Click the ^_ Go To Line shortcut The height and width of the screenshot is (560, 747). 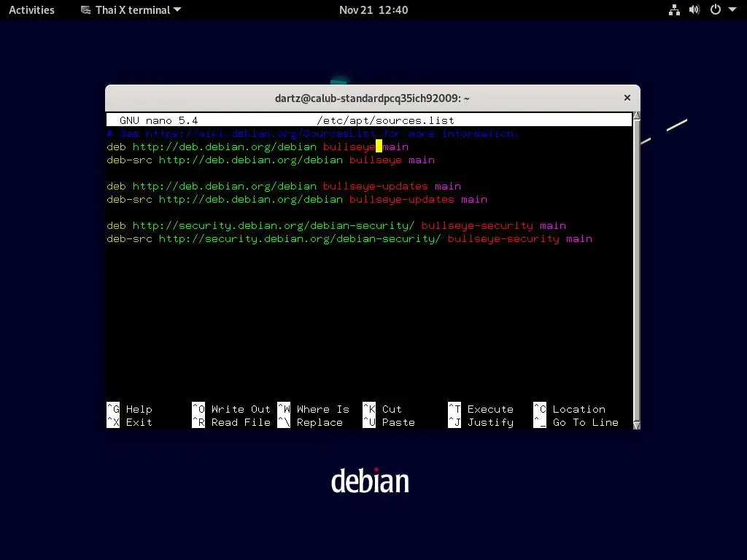click(576, 422)
